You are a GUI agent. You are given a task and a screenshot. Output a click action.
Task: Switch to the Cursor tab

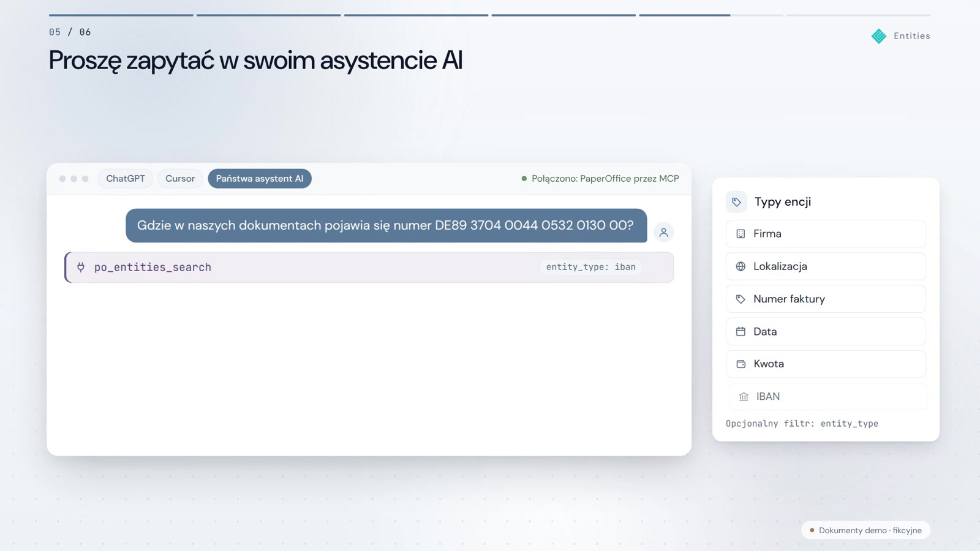coord(180,179)
